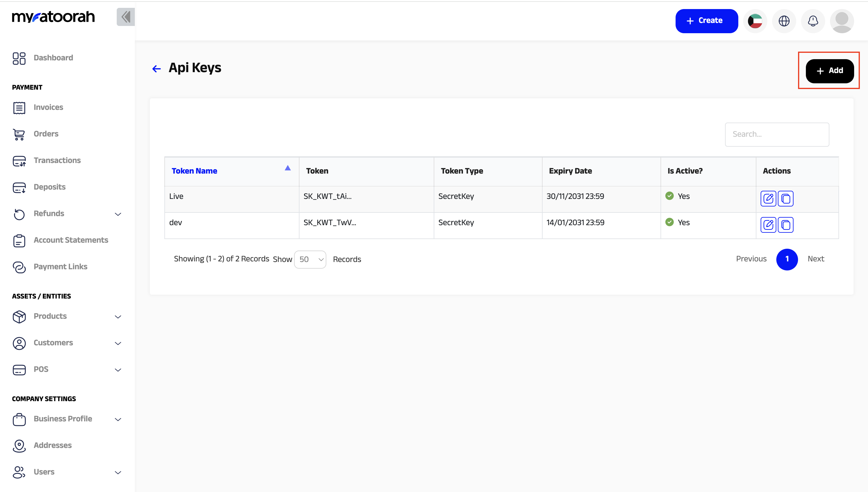Open the notifications bell
Image resolution: width=868 pixels, height=492 pixels.
tap(813, 21)
